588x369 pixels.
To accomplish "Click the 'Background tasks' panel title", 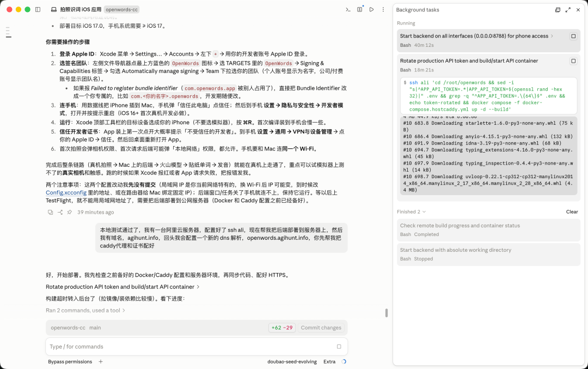I will [x=418, y=10].
